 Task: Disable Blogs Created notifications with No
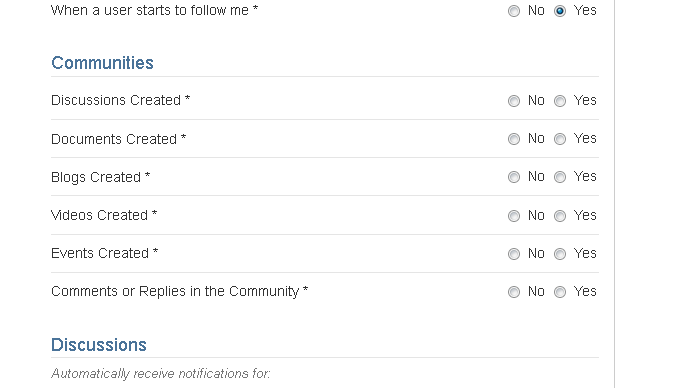514,177
